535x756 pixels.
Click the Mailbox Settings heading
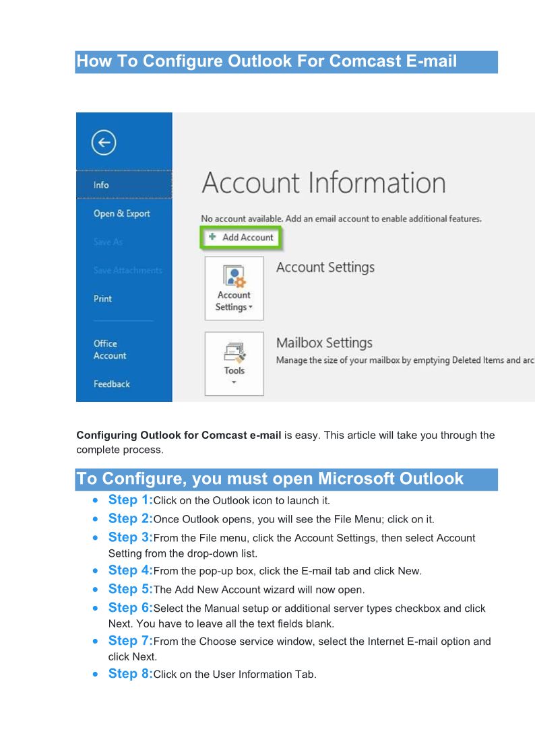click(x=324, y=343)
